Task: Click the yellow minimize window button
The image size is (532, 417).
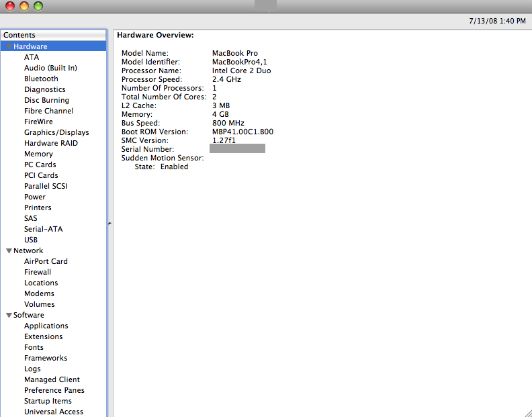Action: click(x=24, y=6)
